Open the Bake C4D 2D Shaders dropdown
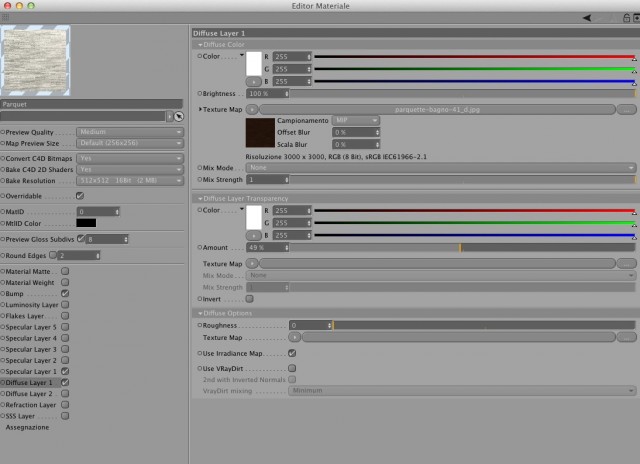The height and width of the screenshot is (464, 640). click(130, 169)
